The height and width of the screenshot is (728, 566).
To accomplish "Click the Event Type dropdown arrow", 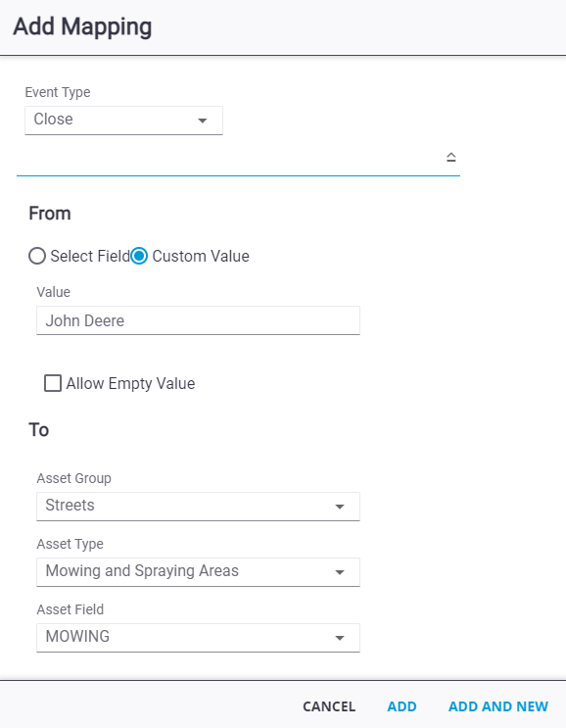I will (203, 121).
